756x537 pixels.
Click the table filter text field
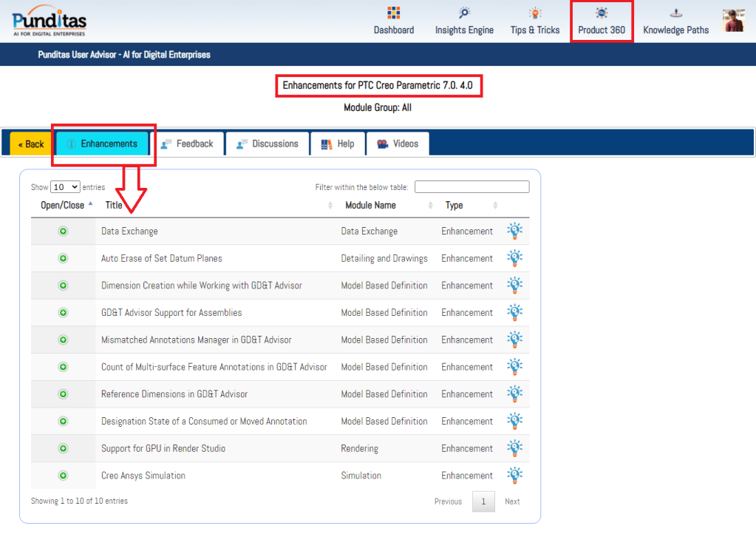(471, 187)
